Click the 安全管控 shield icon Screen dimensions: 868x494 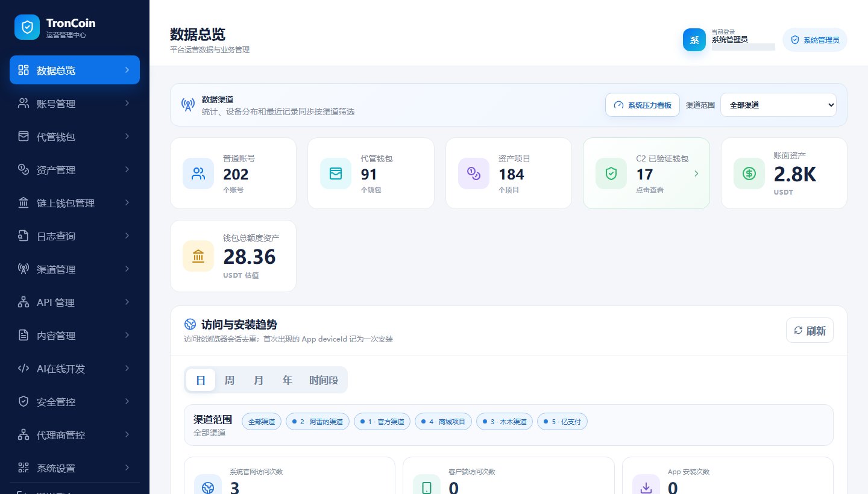click(x=24, y=401)
